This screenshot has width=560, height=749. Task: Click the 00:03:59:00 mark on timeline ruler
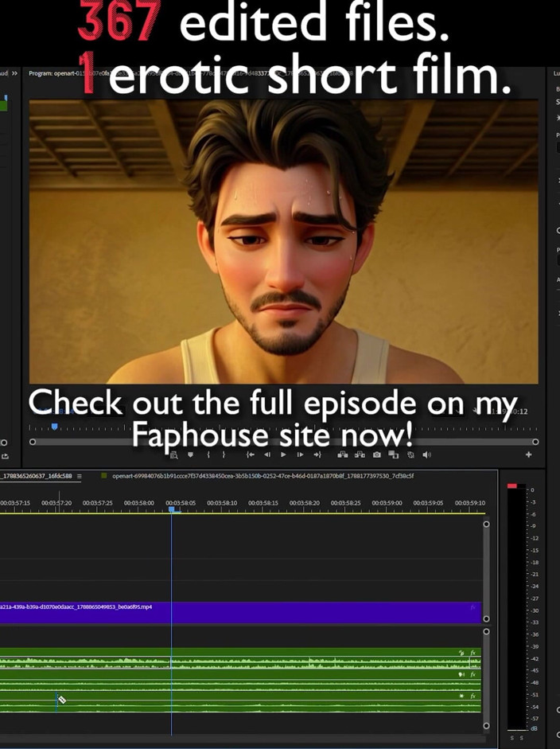click(387, 503)
